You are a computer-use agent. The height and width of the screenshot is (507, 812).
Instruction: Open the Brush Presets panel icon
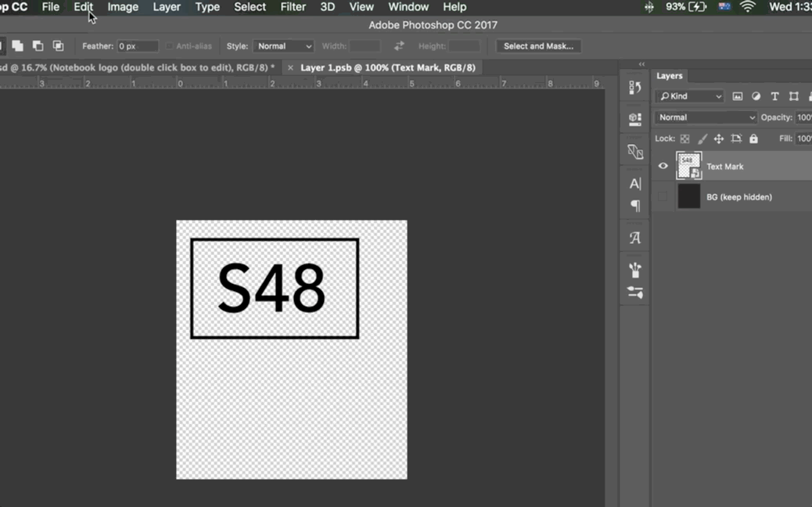(x=635, y=270)
